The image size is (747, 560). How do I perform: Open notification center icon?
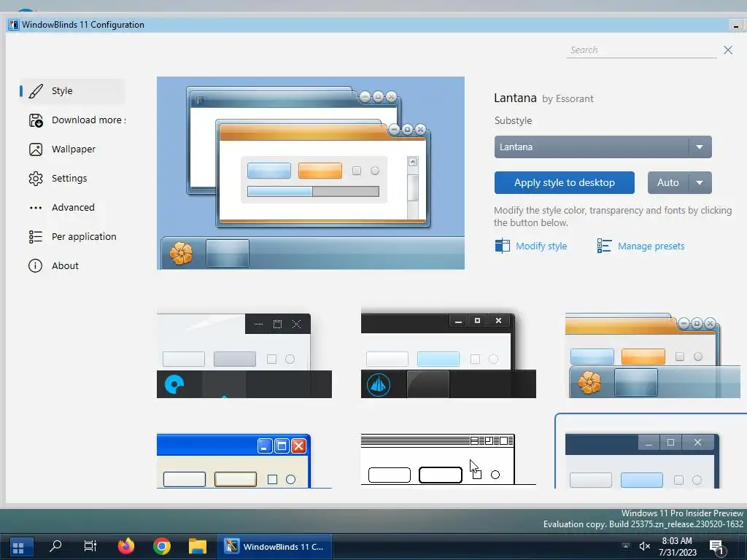(716, 548)
